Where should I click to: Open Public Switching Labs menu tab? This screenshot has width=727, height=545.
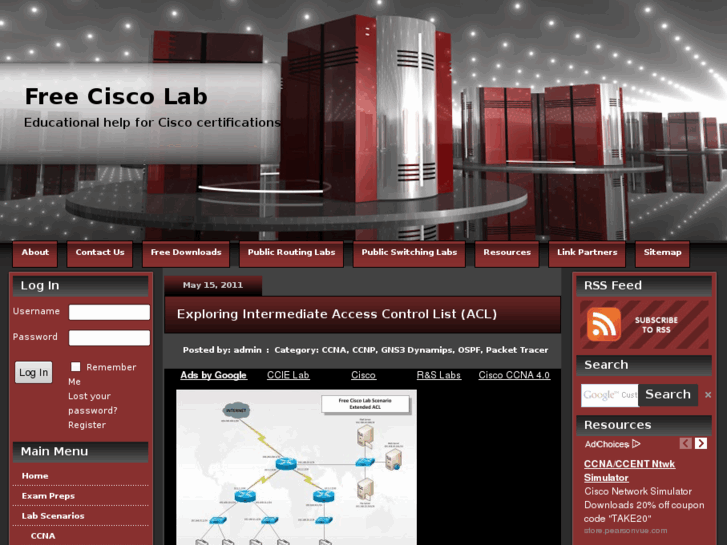[x=409, y=253]
